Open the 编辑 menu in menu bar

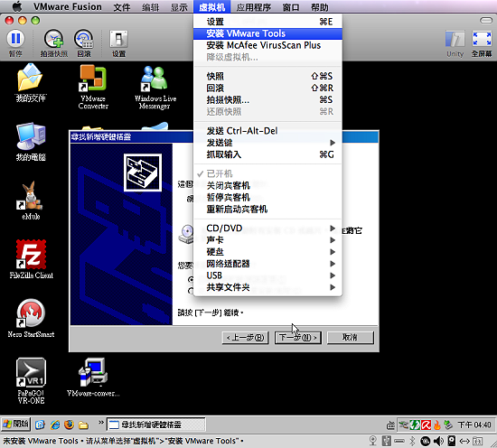[150, 6]
